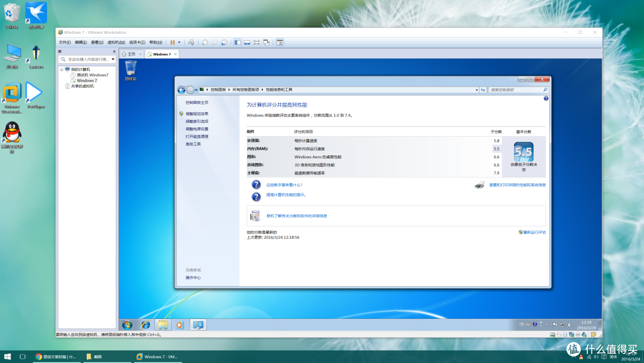Open the 查看(V) menu in VMware
Screen dimensions: 644x363
(97, 42)
